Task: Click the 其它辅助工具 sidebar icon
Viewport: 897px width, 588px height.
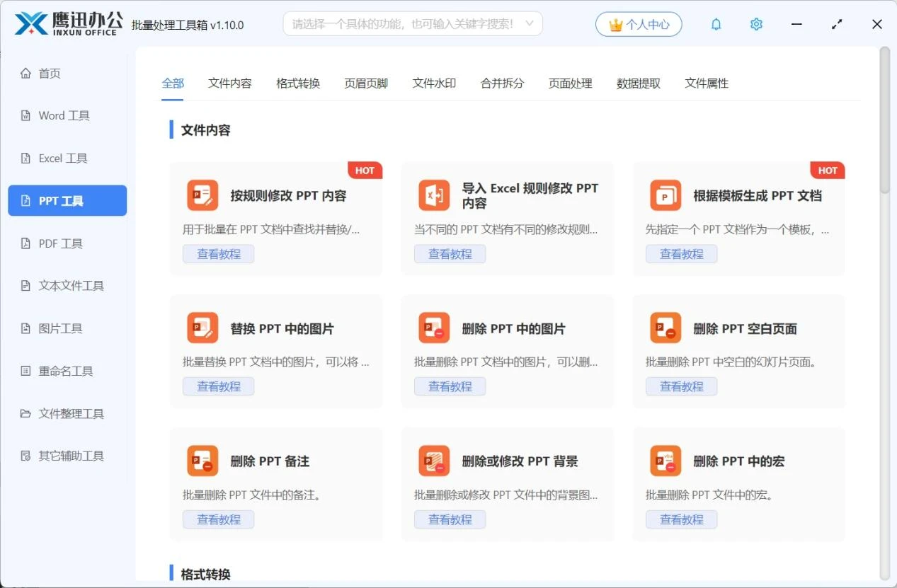Action: point(26,456)
